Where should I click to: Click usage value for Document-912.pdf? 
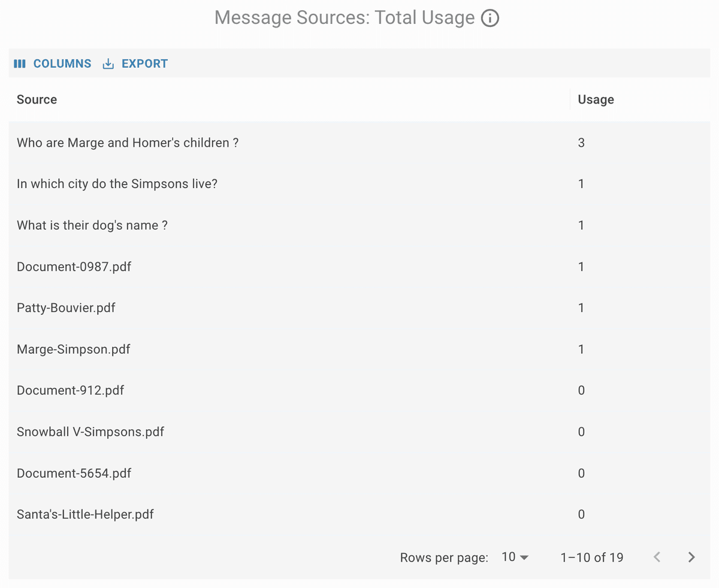point(581,390)
